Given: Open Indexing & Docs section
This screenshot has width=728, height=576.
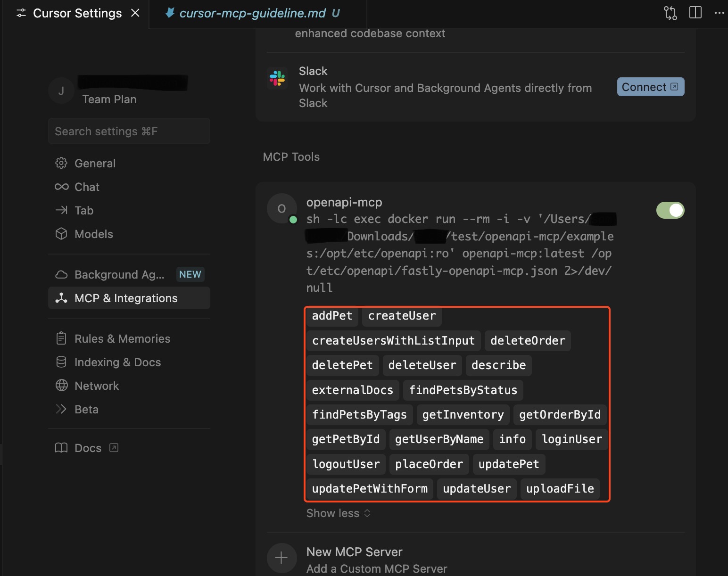Looking at the screenshot, I should tap(129, 362).
